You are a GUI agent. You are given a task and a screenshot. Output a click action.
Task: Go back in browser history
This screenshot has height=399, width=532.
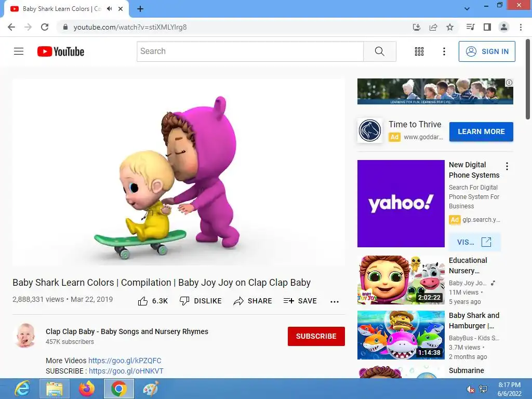[x=11, y=27]
